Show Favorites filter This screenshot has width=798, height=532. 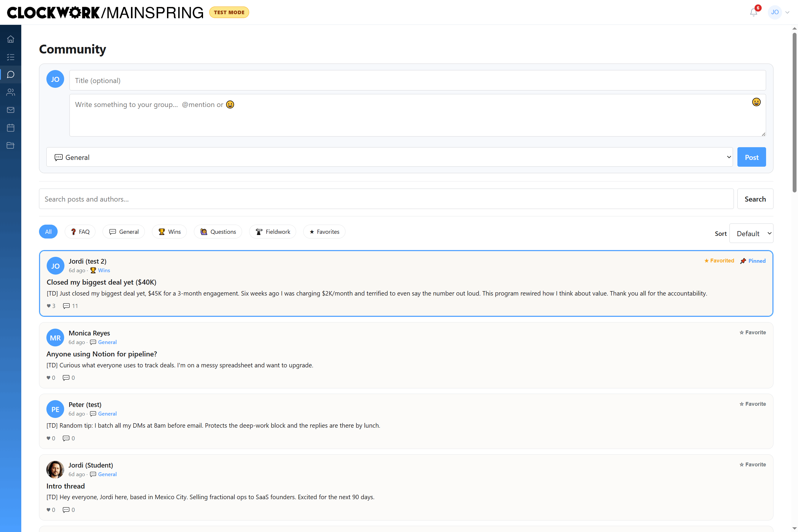[x=324, y=232]
